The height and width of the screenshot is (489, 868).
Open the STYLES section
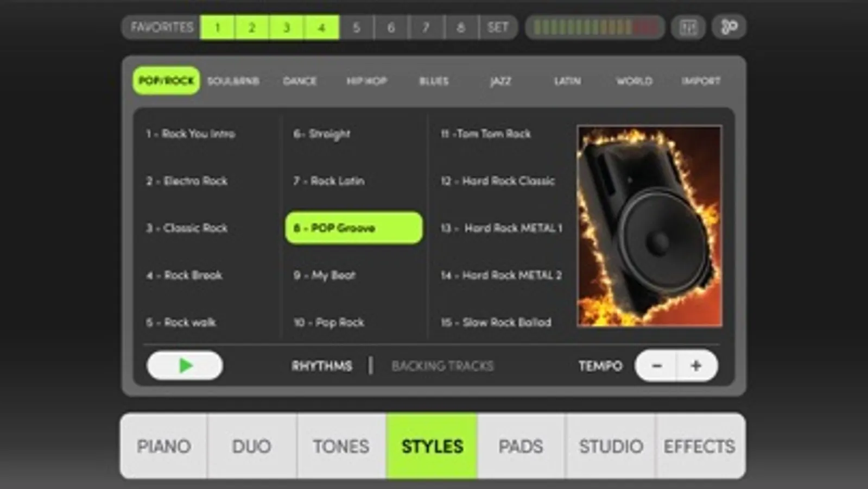432,446
